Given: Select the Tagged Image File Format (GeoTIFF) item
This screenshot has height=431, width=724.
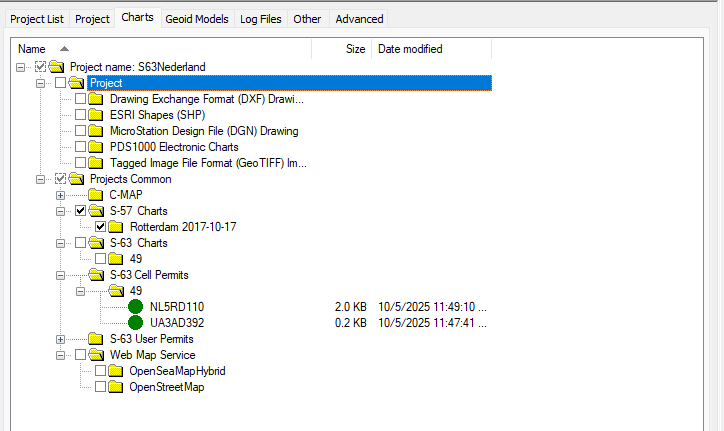Looking at the screenshot, I should (x=207, y=163).
